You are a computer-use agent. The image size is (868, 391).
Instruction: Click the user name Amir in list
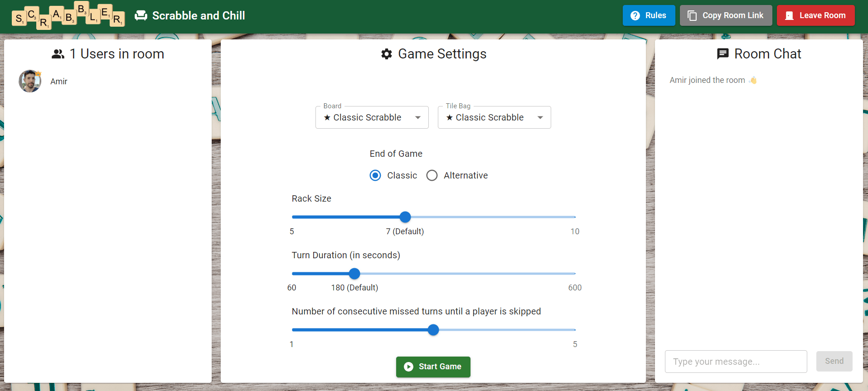tap(59, 82)
